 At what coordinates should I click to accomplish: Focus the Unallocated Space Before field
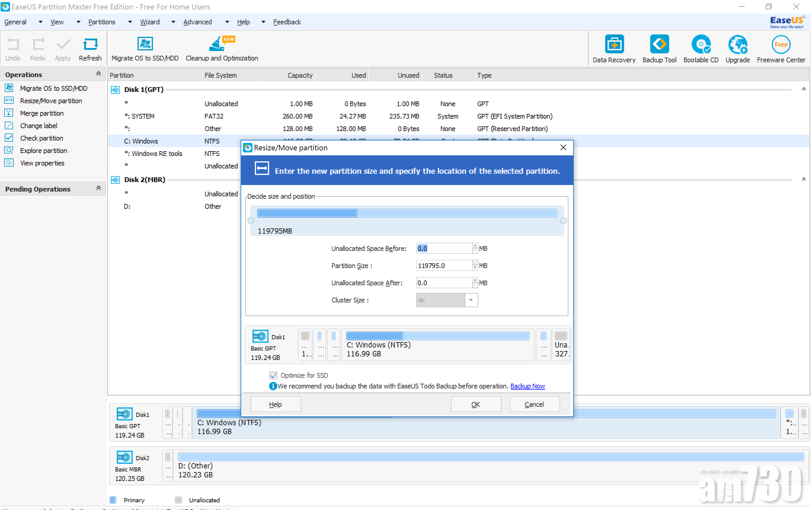pyautogui.click(x=444, y=248)
